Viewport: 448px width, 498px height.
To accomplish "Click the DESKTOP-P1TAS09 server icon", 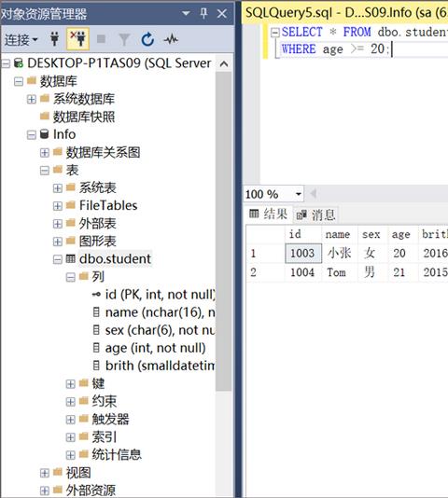I will point(19,62).
